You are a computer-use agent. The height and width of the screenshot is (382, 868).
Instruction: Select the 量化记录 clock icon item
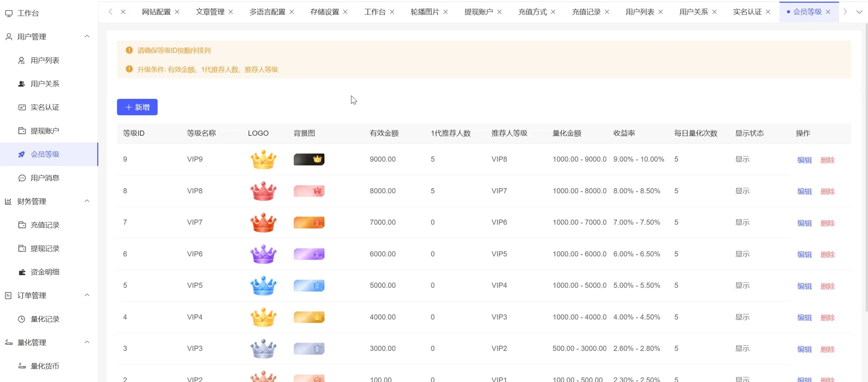coord(21,319)
